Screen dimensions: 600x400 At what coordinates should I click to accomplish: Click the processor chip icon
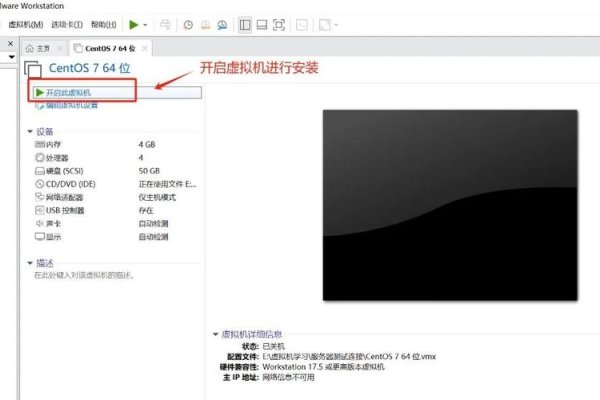[x=40, y=157]
